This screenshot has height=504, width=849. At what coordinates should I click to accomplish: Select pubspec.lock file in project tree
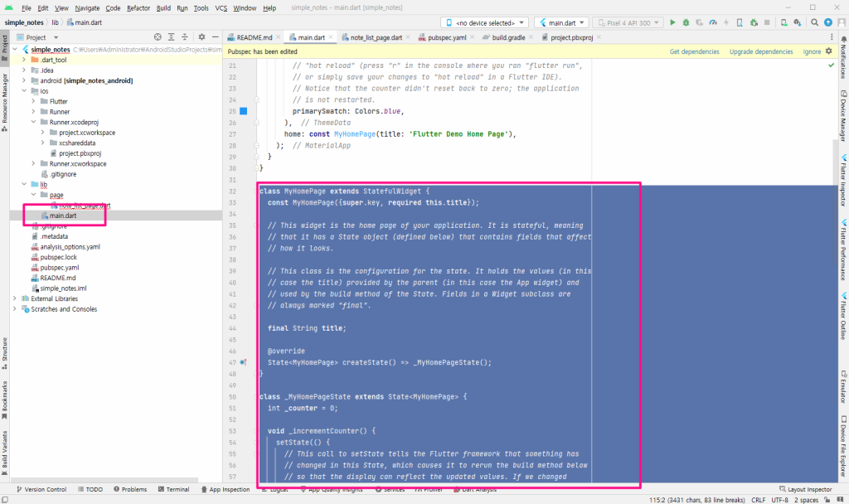pyautogui.click(x=59, y=257)
